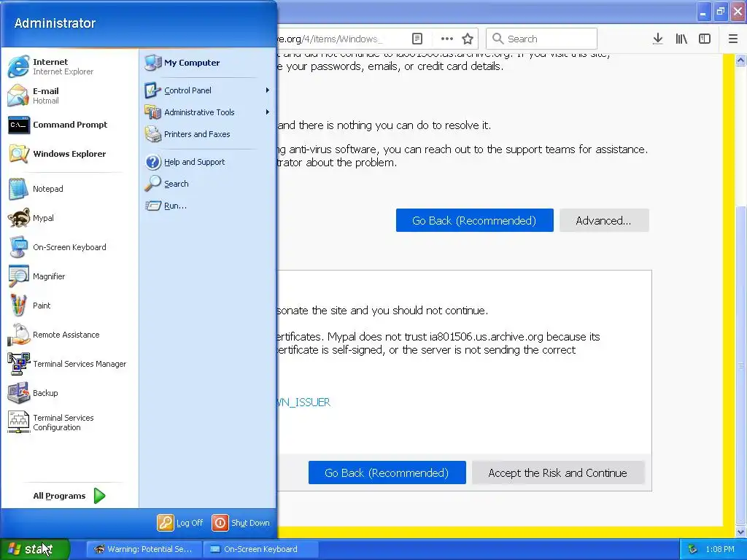Click the error code link ending _ISSUER
Viewport: 747px width, 560px height.
[x=303, y=402]
